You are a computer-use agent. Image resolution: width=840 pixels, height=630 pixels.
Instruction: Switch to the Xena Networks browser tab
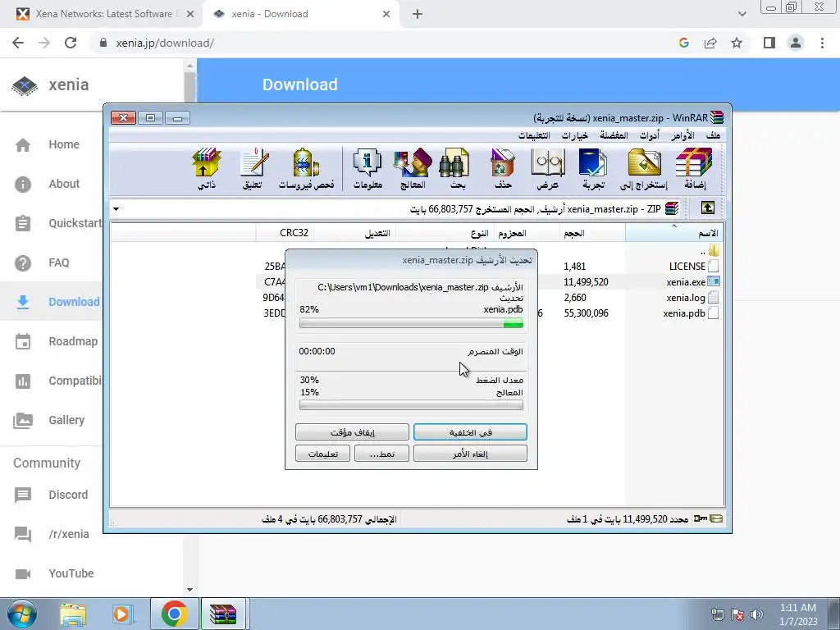[x=104, y=14]
